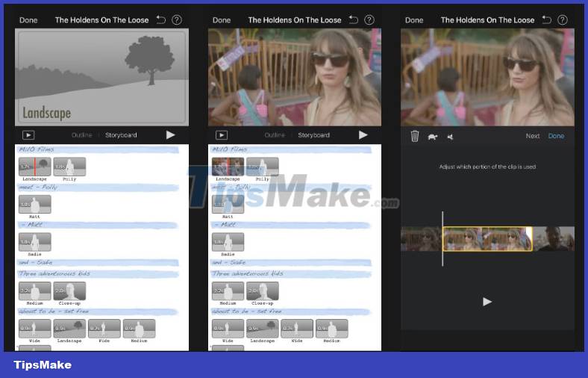Image resolution: width=588 pixels, height=378 pixels.
Task: Play the clip in the right panel
Action: [x=487, y=302]
